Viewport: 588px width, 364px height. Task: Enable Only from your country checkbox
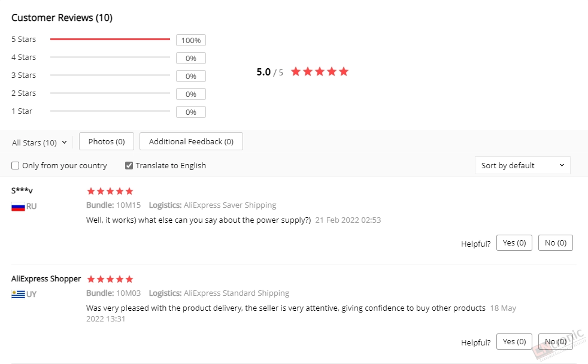[x=16, y=166]
